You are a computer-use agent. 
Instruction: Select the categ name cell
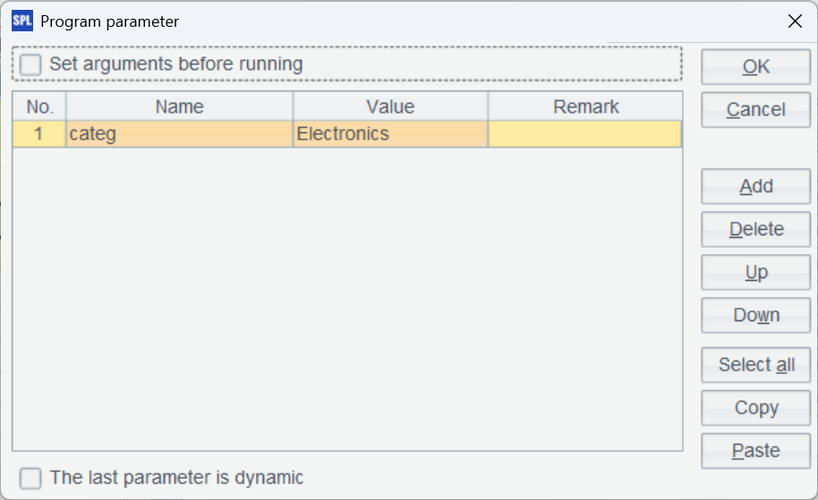pos(179,134)
